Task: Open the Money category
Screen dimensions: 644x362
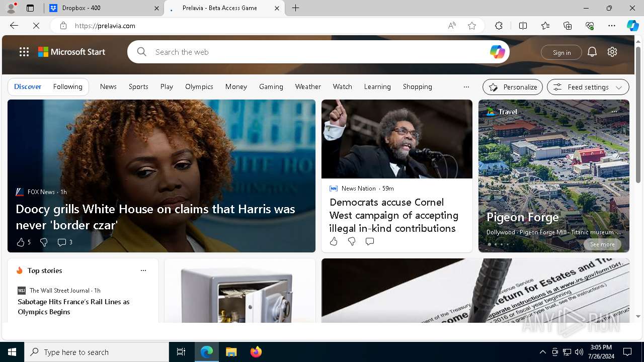Action: (236, 86)
